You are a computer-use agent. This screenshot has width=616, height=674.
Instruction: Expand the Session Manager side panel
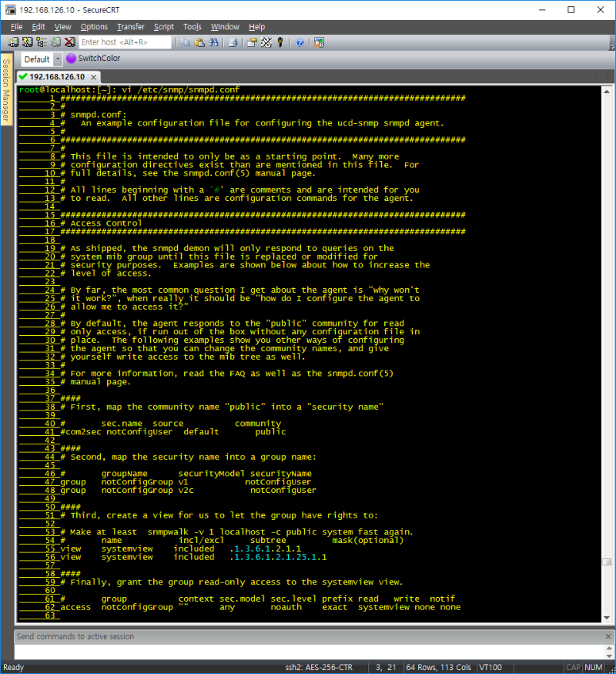(6, 91)
